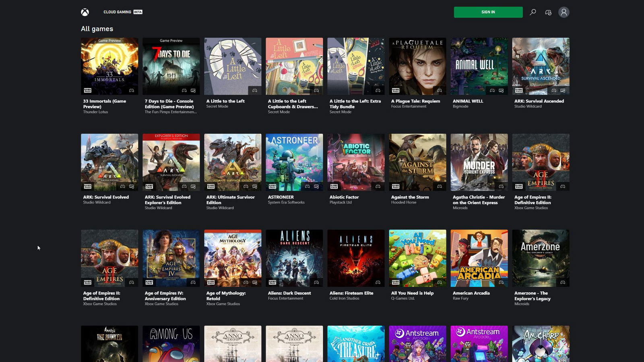Click the Game Pass badge on Age of Mythology: Retold
Image resolution: width=644 pixels, height=362 pixels.
(210, 282)
